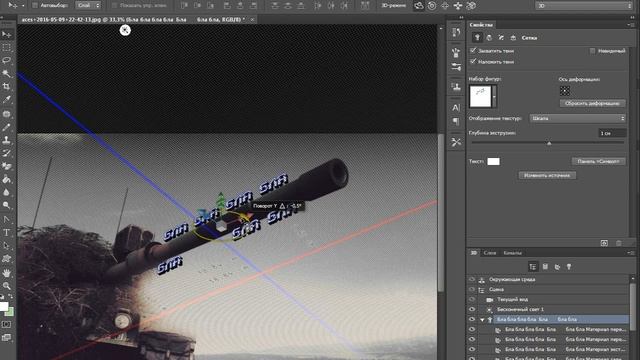
Task: Filter 3D panel by lights
Action: pyautogui.click(x=569, y=267)
